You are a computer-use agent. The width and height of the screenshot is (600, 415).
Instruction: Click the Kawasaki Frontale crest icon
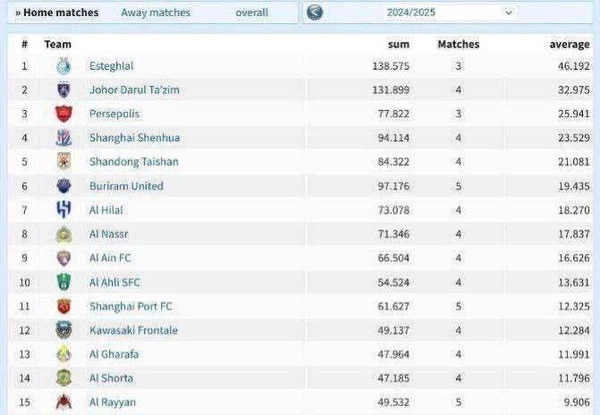coord(64,330)
